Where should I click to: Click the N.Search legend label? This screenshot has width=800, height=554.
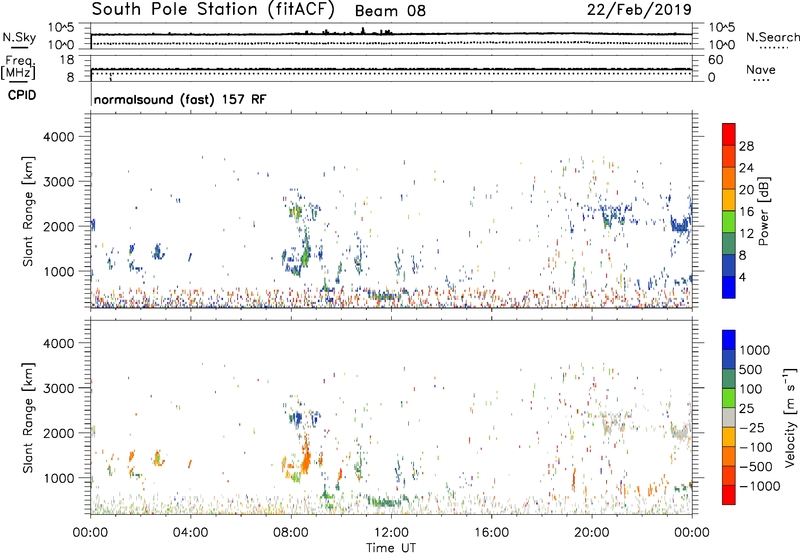coord(772,37)
